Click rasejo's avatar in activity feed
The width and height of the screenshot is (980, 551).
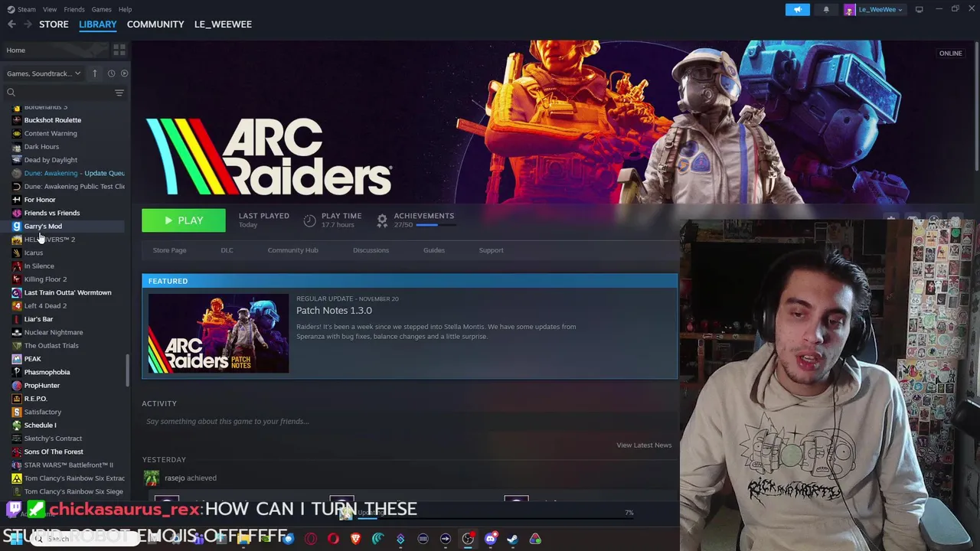tap(152, 478)
